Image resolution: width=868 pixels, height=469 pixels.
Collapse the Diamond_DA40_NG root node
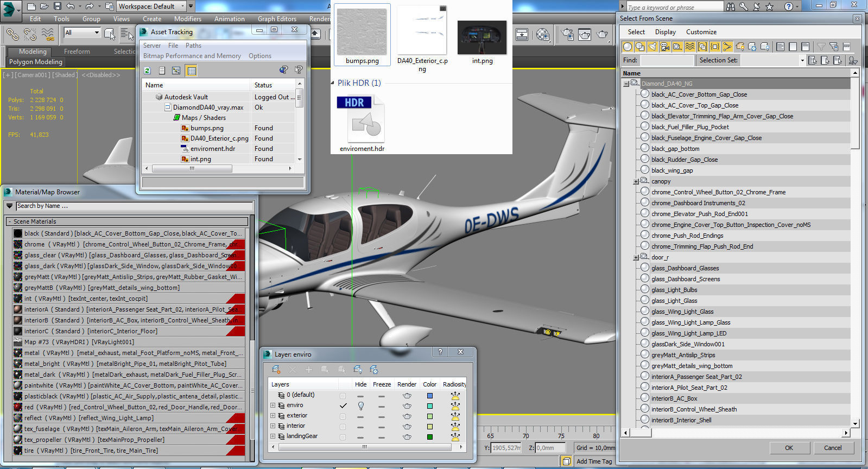626,84
